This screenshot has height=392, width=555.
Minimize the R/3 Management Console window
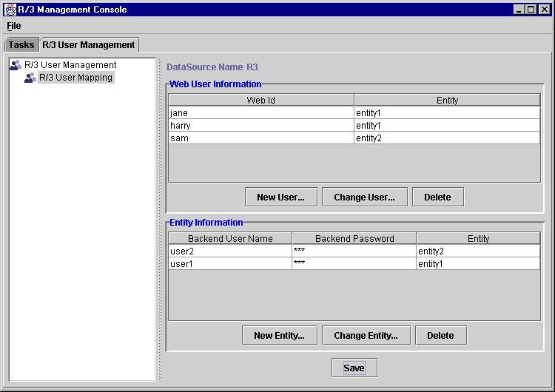(x=519, y=10)
